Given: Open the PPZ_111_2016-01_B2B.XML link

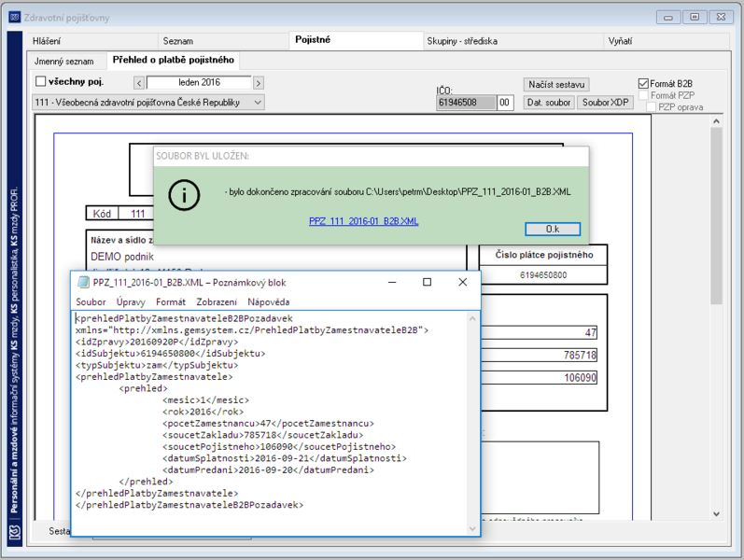Looking at the screenshot, I should [x=364, y=221].
